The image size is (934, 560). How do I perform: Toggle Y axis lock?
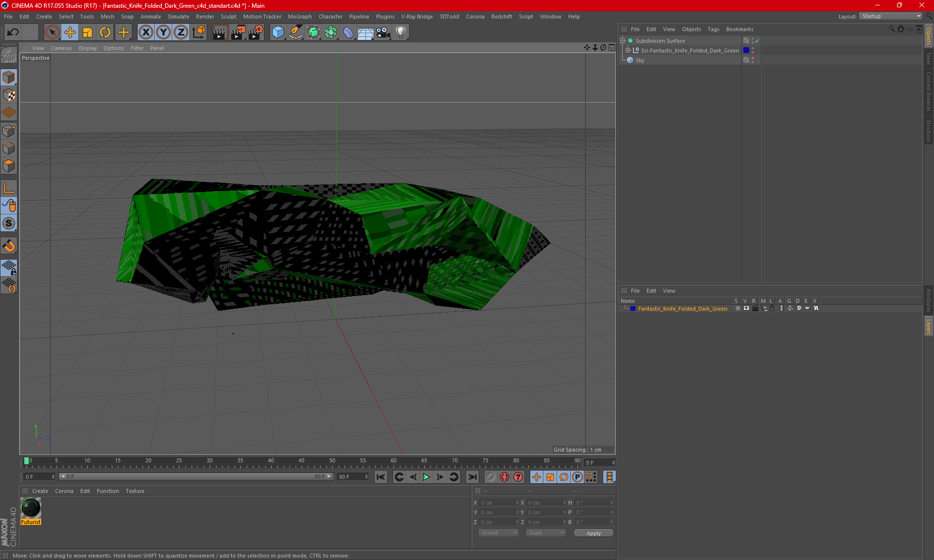click(x=163, y=33)
